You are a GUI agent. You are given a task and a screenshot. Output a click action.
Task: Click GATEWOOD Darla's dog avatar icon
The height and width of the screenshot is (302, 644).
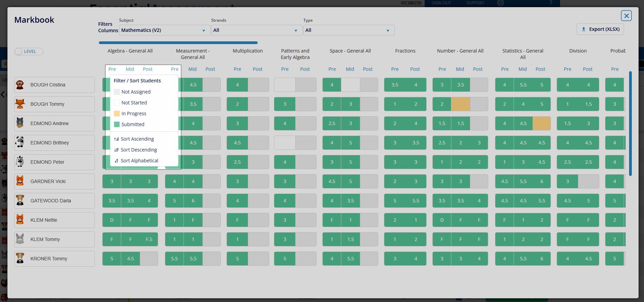point(20,201)
